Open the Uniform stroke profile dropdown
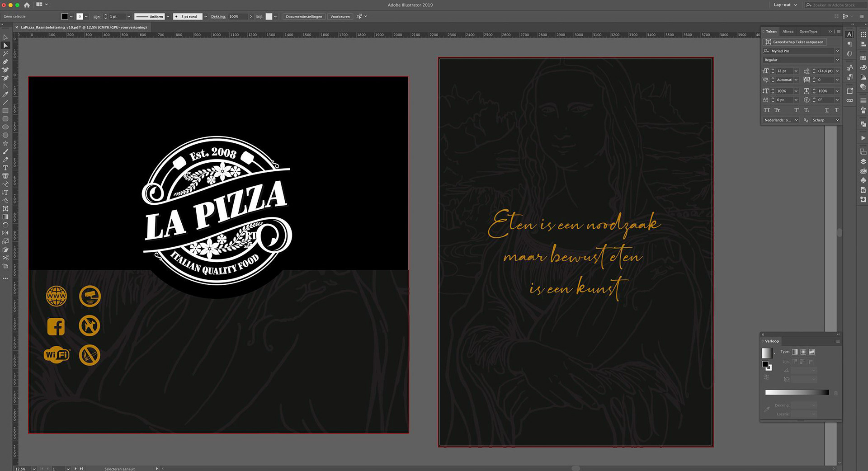 point(168,17)
